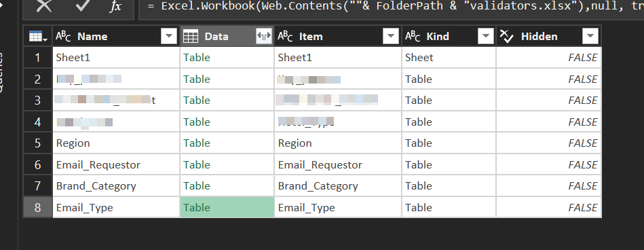Click Hidden value FALSE in Email_Type row
644x250 pixels.
click(x=583, y=208)
